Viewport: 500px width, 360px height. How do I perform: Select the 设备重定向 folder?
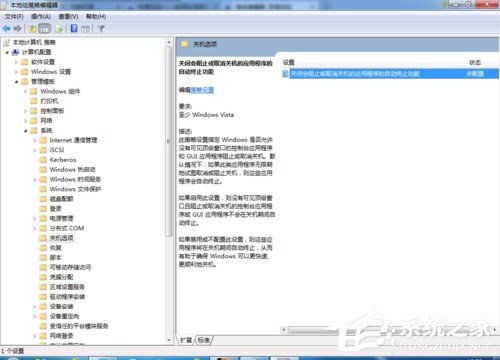click(x=64, y=316)
